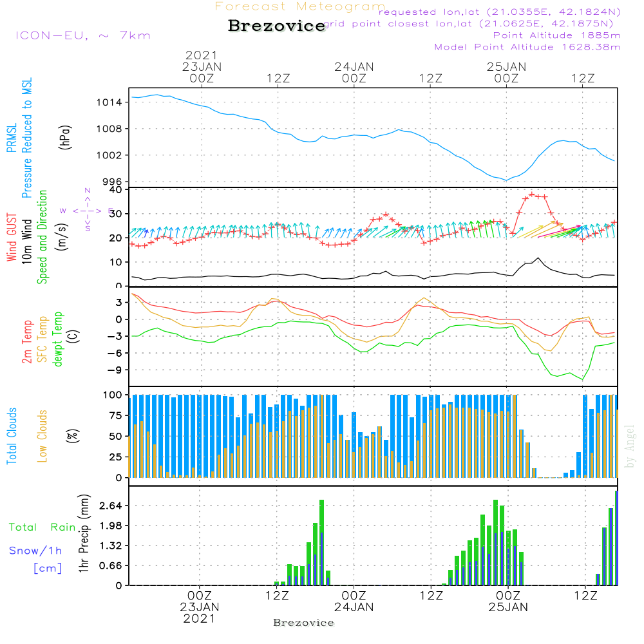Click the 1.98 precipitation tick value
644x644 pixels.
tap(111, 526)
